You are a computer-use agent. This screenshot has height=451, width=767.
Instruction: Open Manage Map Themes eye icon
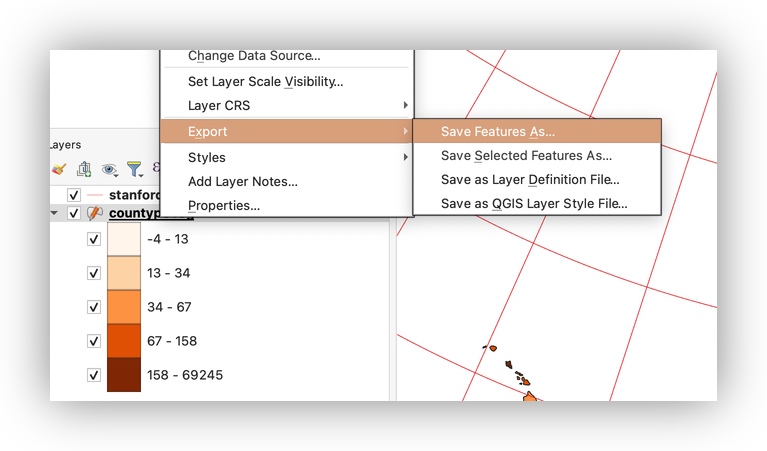coord(109,170)
